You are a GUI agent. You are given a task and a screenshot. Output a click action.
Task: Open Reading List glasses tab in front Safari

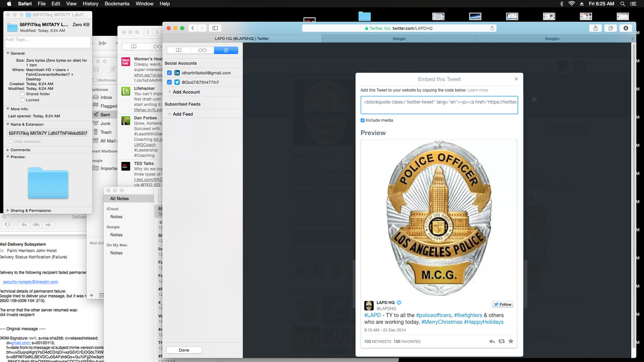pyautogui.click(x=202, y=50)
